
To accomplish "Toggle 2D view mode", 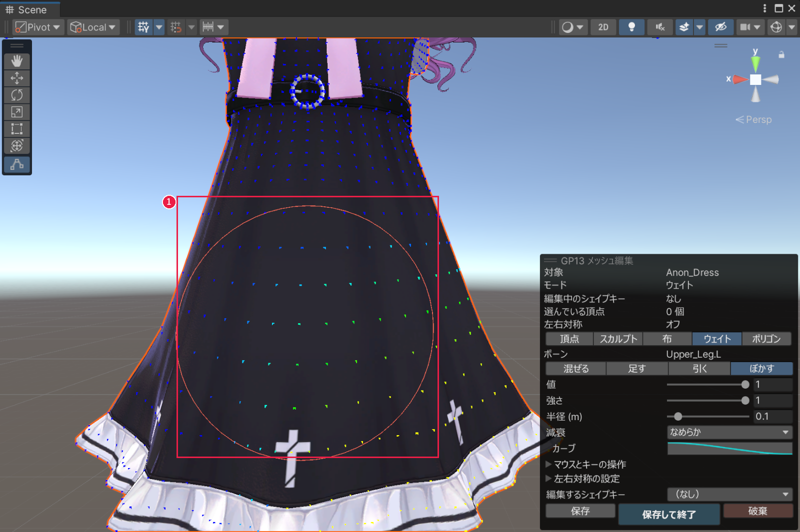I will pos(603,27).
